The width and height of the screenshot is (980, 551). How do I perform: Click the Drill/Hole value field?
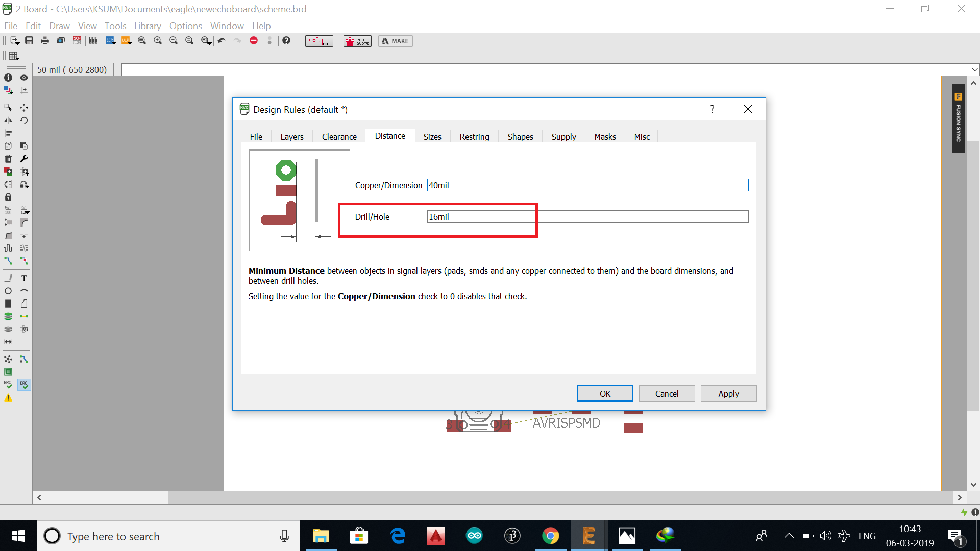(587, 217)
